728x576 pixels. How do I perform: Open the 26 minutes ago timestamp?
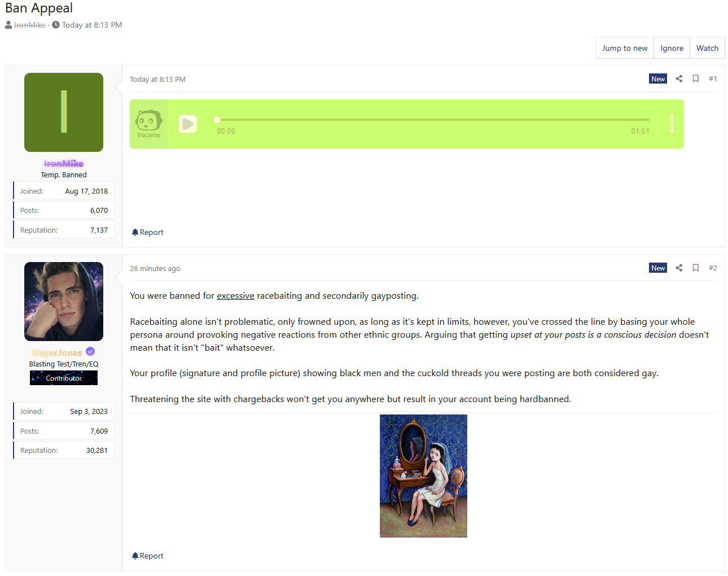(x=155, y=268)
